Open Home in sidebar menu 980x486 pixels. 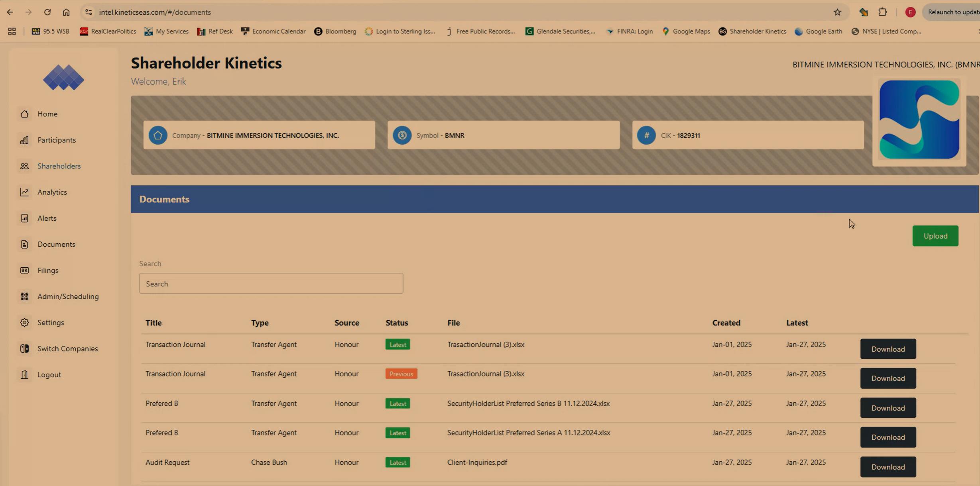pyautogui.click(x=47, y=114)
